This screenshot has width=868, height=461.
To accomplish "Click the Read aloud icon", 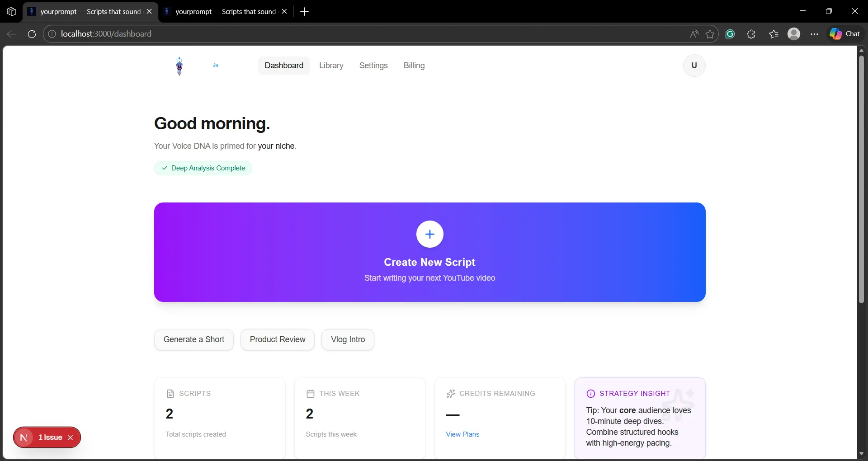I will (x=694, y=34).
